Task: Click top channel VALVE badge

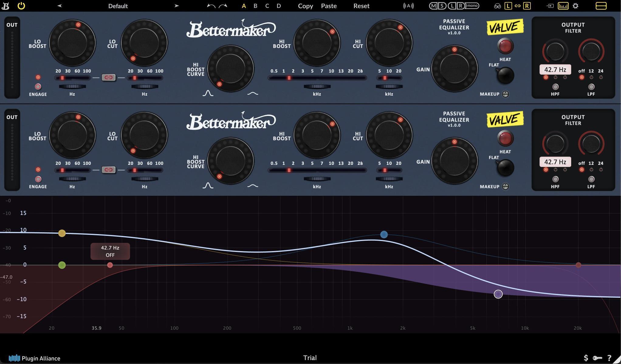Action: [x=505, y=27]
